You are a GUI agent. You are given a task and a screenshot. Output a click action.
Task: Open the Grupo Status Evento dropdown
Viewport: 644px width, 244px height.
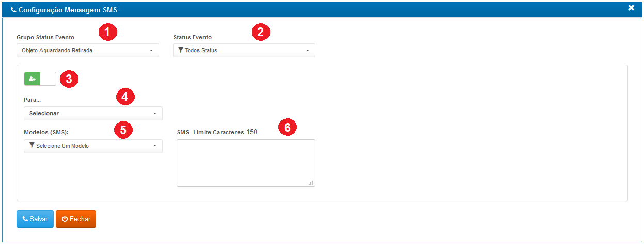click(87, 51)
